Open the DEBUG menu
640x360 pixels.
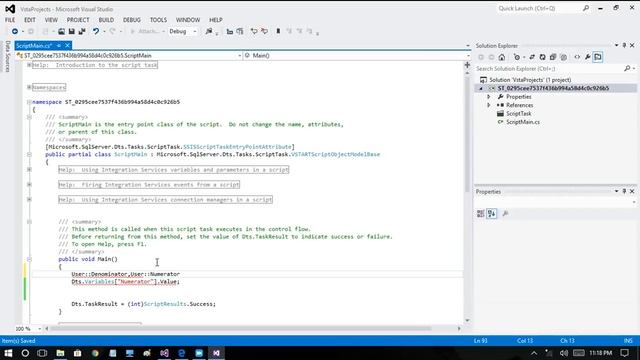pyautogui.click(x=132, y=20)
